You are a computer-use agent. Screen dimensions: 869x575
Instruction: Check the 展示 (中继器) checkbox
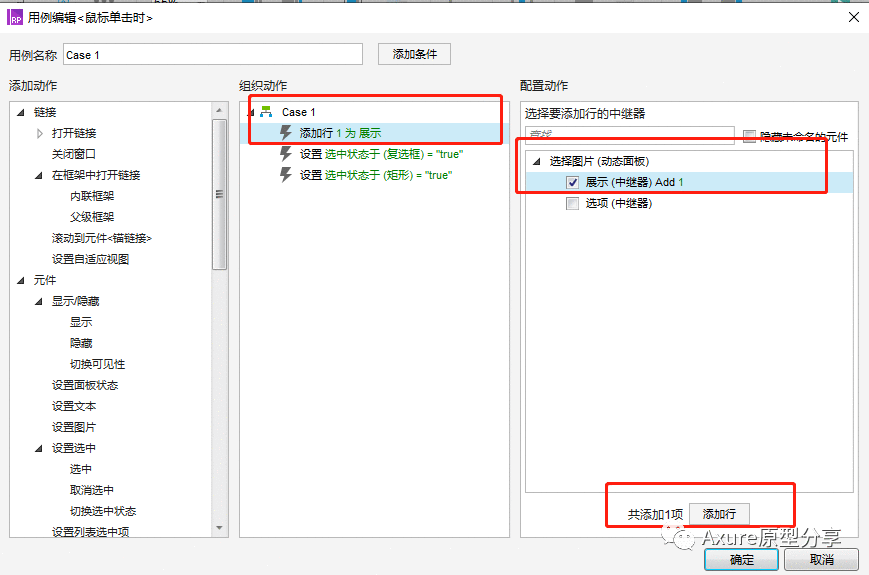(572, 182)
